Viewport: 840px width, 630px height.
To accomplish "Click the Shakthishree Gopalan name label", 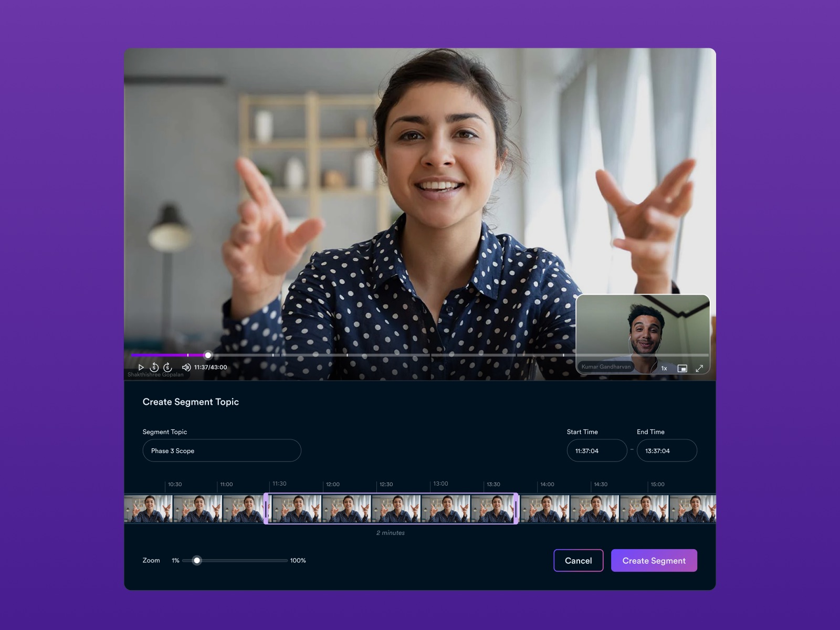I will [x=155, y=375].
